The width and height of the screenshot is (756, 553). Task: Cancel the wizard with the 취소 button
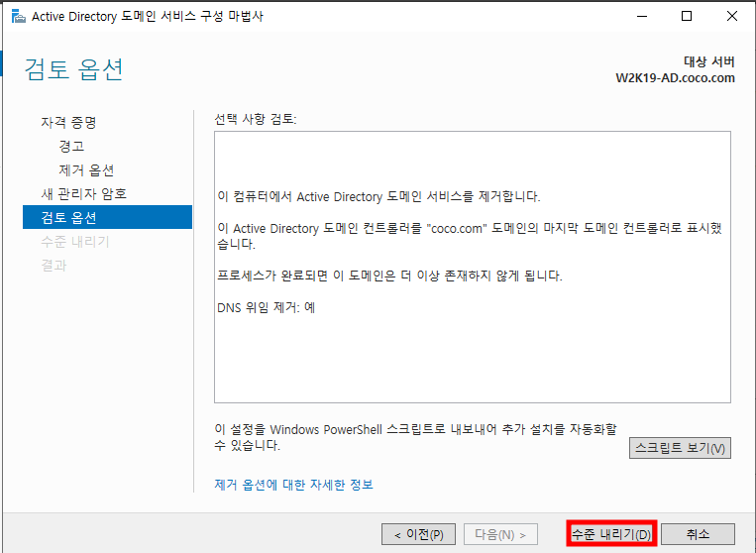698,534
